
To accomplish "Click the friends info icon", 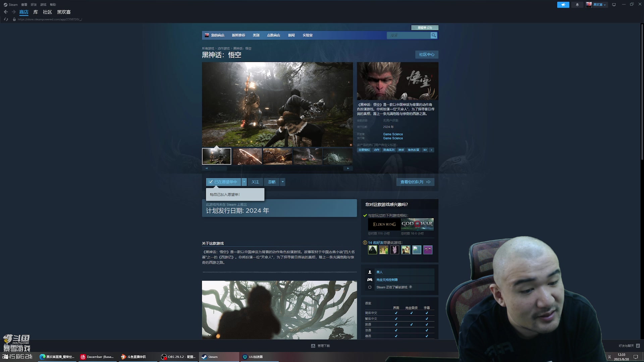I will click(x=365, y=243).
